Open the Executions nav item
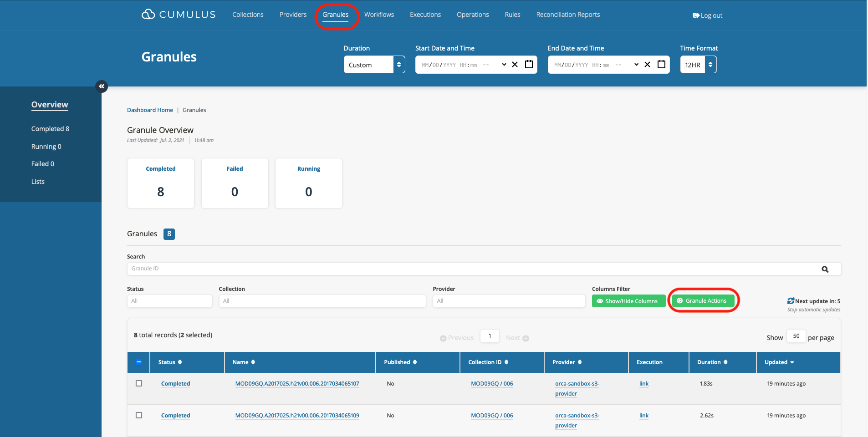The image size is (868, 437). tap(425, 15)
